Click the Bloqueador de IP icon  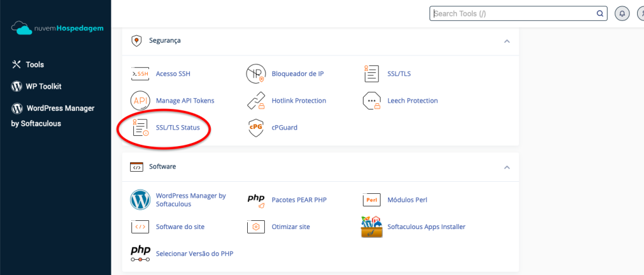click(256, 74)
